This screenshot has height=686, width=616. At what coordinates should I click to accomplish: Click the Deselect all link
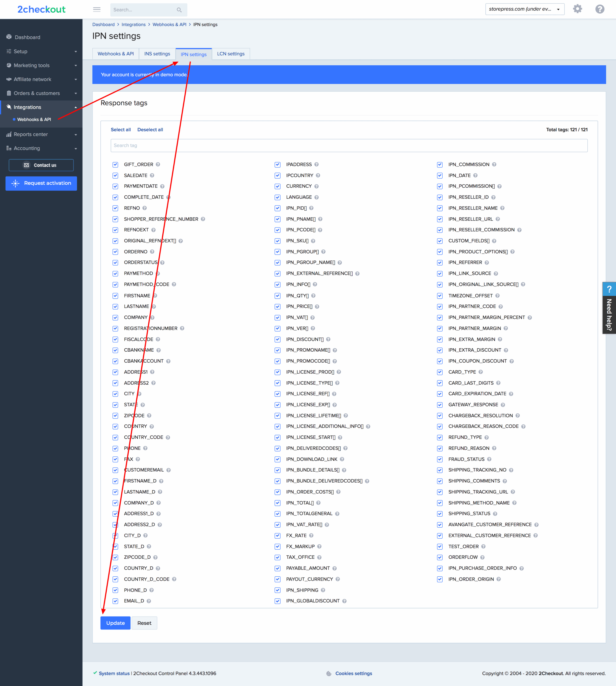[150, 130]
